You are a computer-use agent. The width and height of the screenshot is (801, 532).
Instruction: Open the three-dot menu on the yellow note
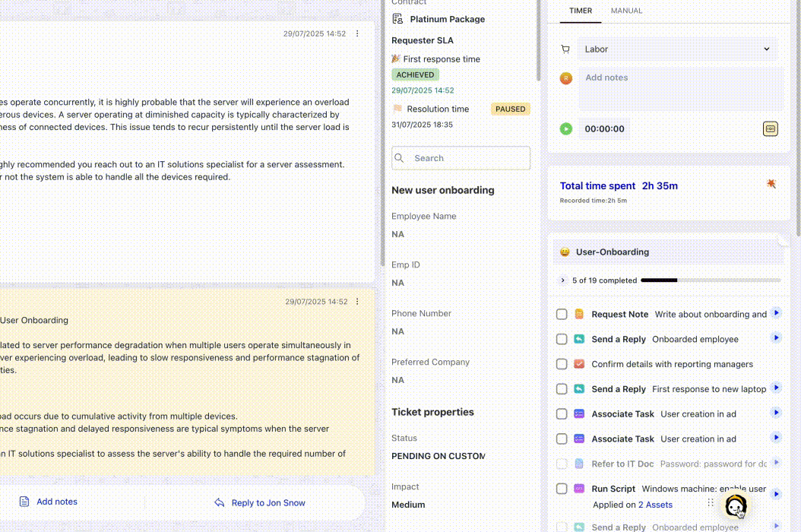(x=357, y=302)
